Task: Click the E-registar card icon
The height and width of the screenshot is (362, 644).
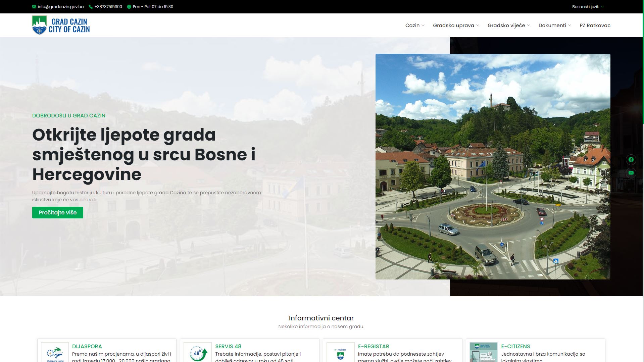Action: tap(341, 352)
